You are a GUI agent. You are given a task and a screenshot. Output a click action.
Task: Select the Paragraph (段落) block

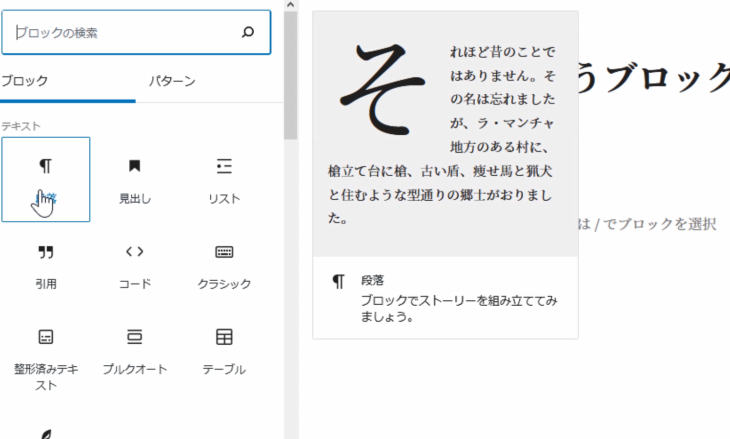(46, 179)
